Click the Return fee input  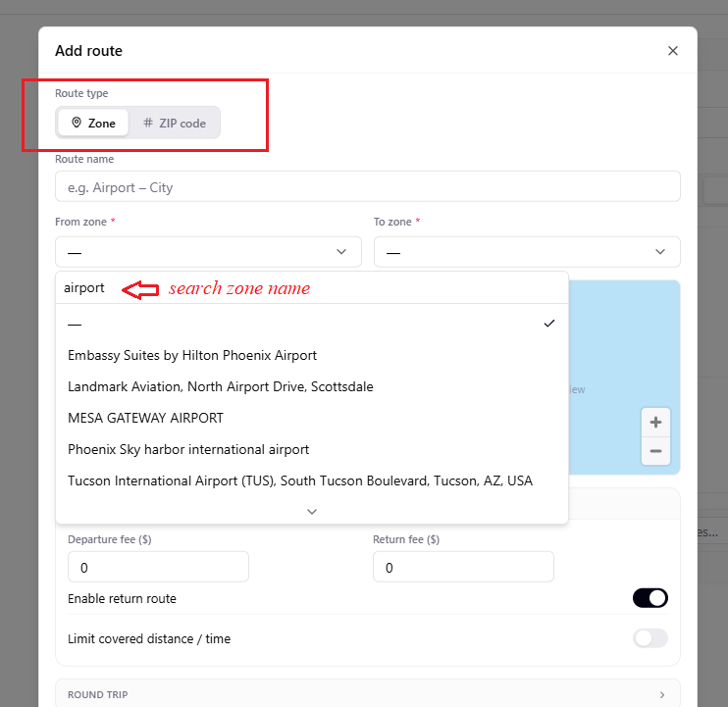[463, 567]
